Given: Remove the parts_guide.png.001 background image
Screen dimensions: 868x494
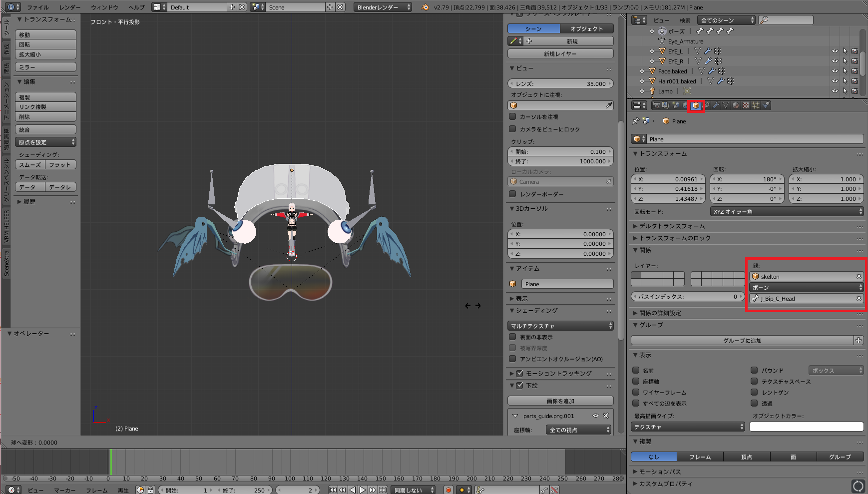Looking at the screenshot, I should click(606, 416).
